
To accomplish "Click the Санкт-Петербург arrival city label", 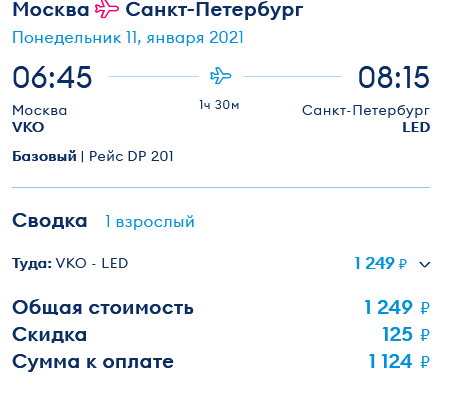I will [366, 111].
